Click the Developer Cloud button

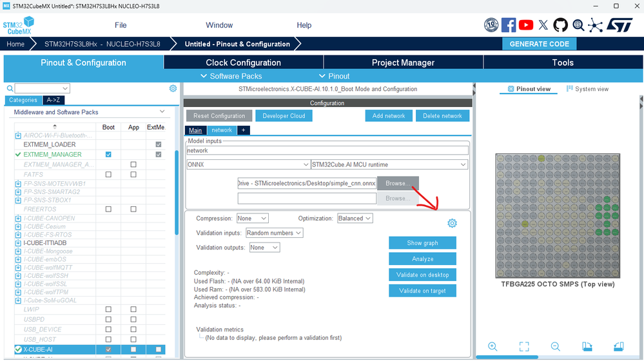point(284,116)
